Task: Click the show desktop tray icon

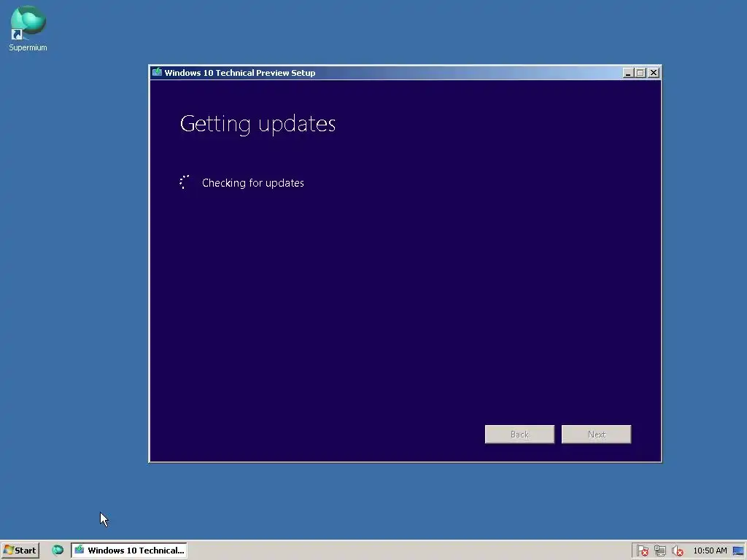Action: click(x=738, y=551)
